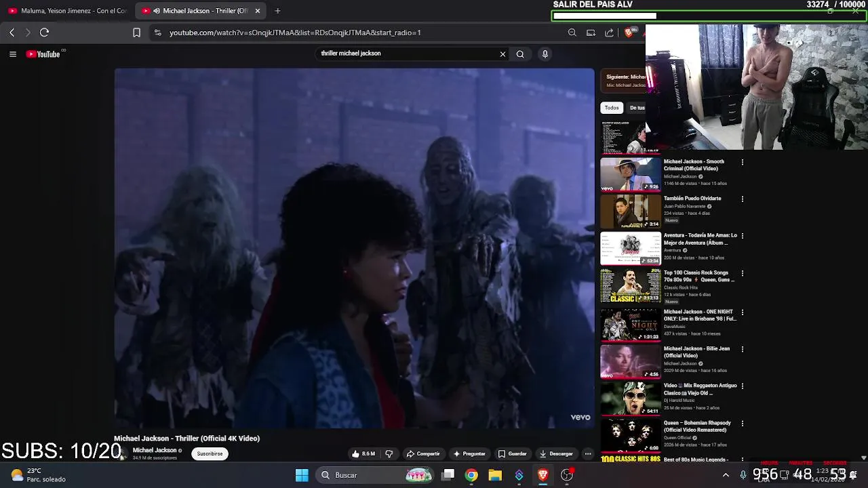This screenshot has width=868, height=488.
Task: Show hidden system tray icons chevron
Action: point(726,475)
